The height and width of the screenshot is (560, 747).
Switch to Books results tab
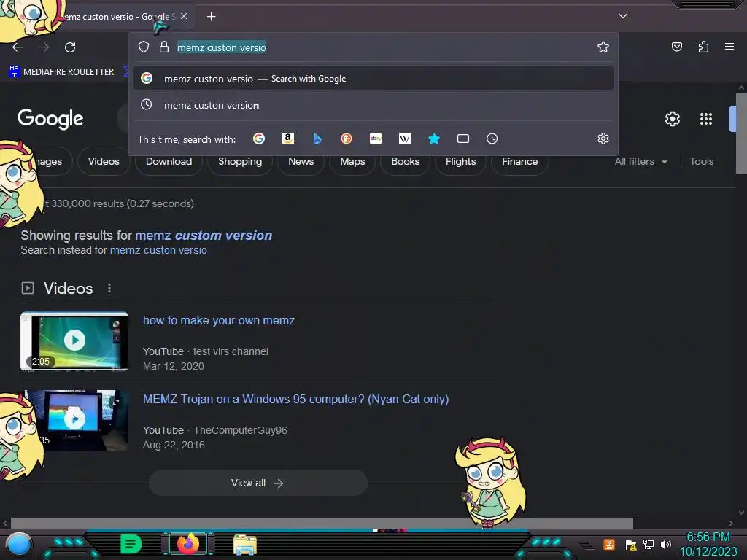pyautogui.click(x=406, y=161)
